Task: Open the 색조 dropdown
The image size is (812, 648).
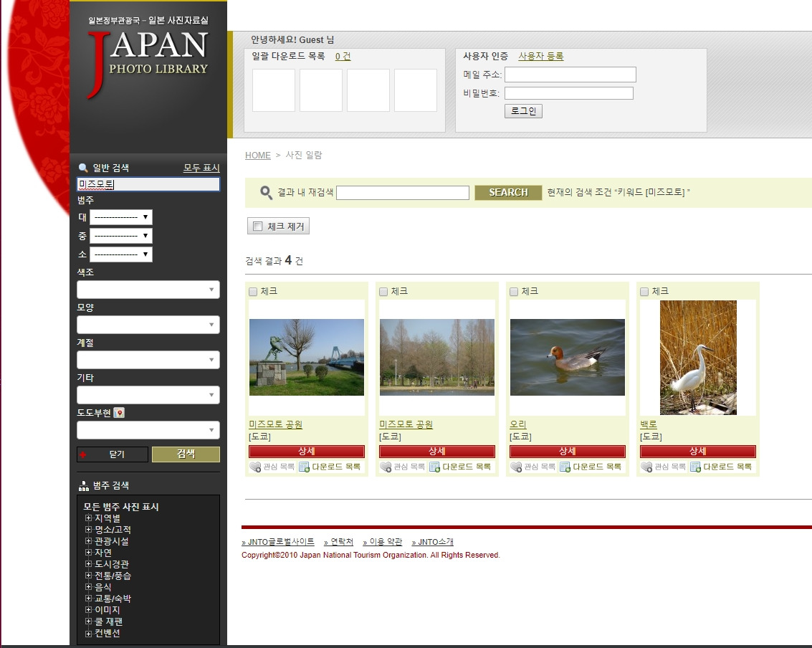Action: point(148,290)
